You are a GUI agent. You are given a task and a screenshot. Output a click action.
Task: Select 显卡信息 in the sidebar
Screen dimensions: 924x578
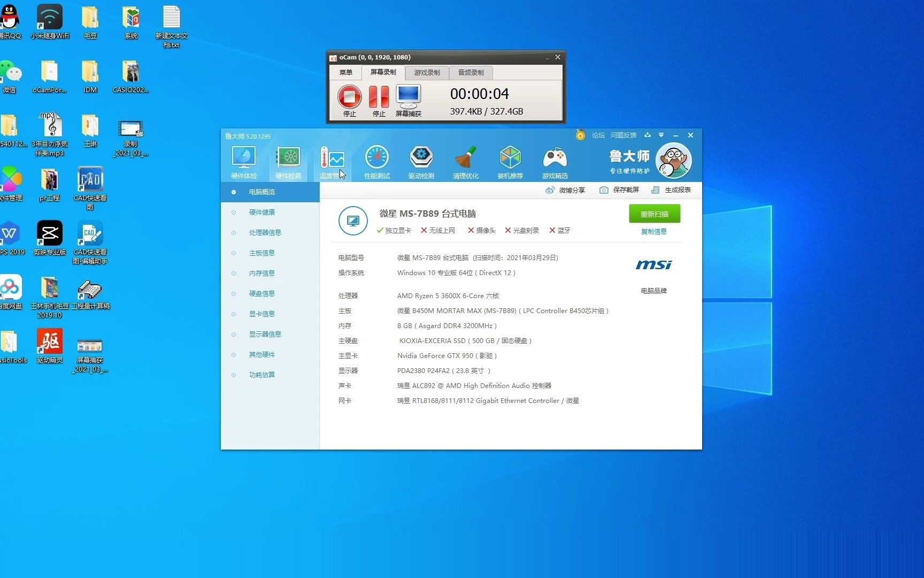coord(262,314)
